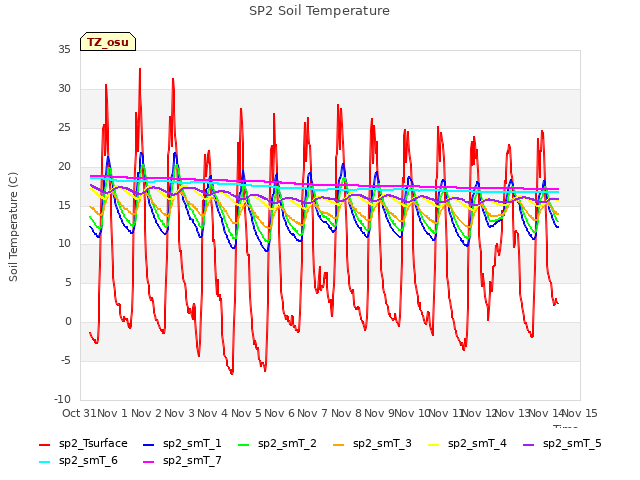Click cyan color swatch for sp2_smT_6
The image size is (640, 480).
click(44, 462)
